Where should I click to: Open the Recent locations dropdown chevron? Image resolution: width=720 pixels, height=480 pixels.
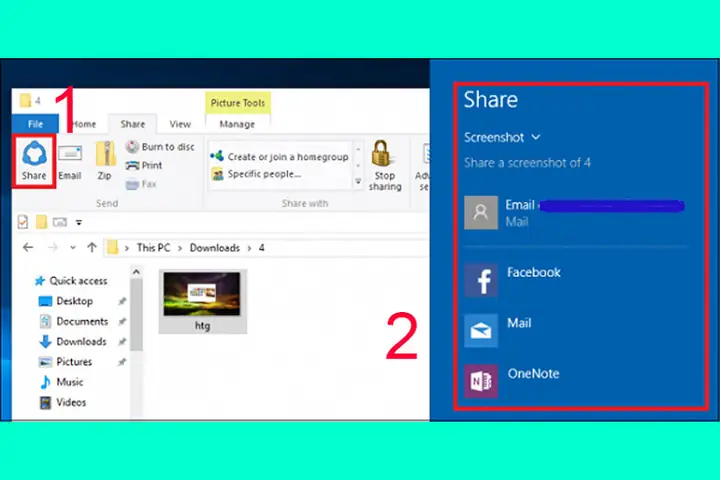click(x=73, y=248)
